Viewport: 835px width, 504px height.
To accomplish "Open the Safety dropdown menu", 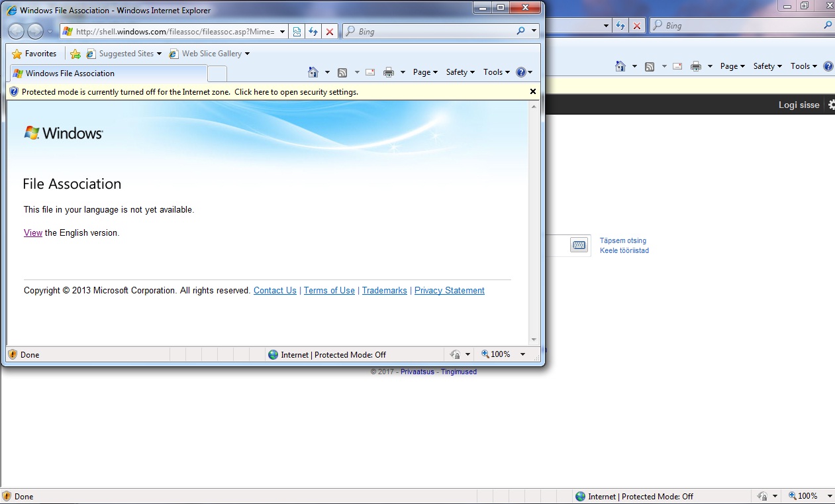I will pyautogui.click(x=460, y=72).
